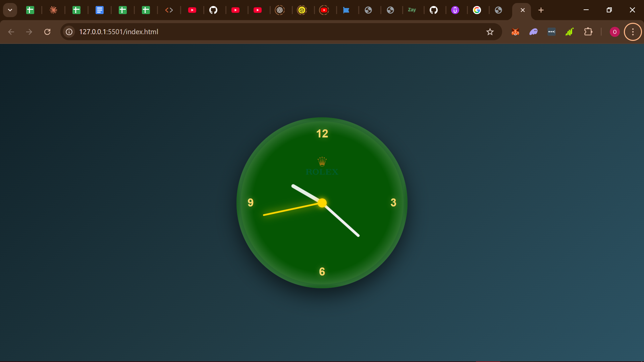Restore down the Chrome window

click(x=609, y=10)
